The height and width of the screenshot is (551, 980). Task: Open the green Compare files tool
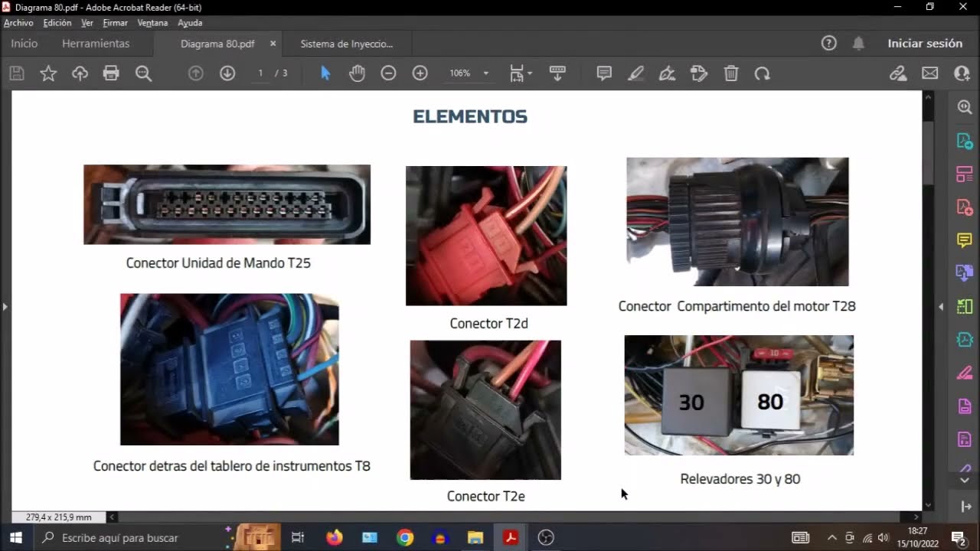point(965,306)
